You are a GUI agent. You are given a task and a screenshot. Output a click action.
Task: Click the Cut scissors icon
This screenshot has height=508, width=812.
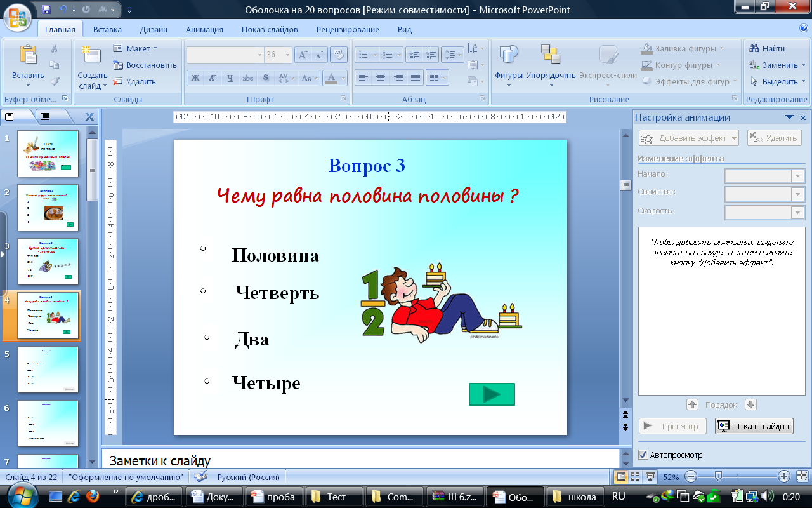coord(55,49)
